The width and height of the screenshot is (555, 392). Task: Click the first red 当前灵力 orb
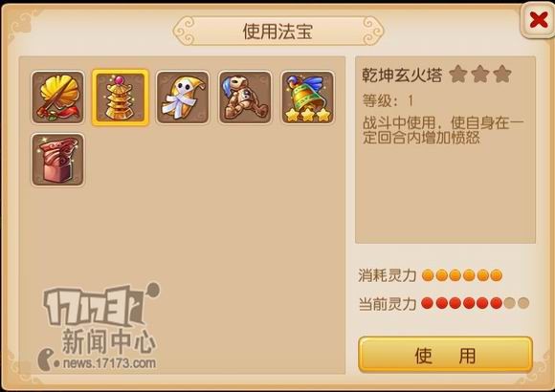(428, 303)
